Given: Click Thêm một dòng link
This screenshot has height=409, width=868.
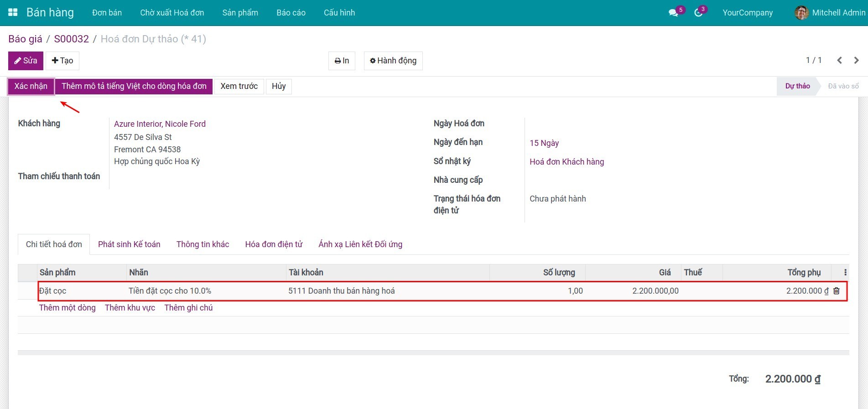Looking at the screenshot, I should click(x=67, y=308).
